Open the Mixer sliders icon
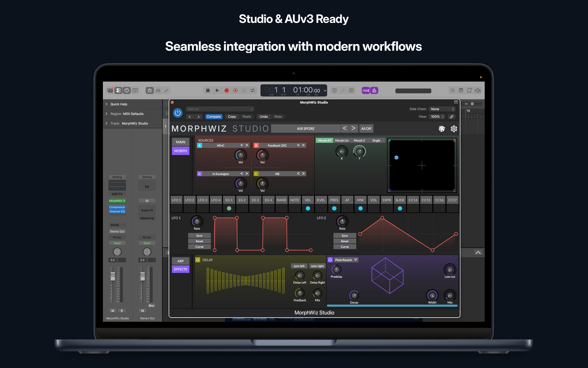The height and width of the screenshot is (368, 588). click(x=158, y=90)
